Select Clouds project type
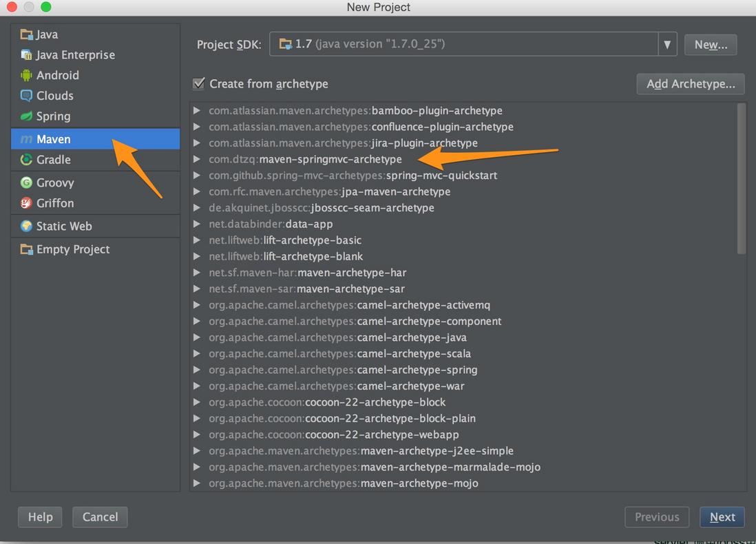The height and width of the screenshot is (544, 756). pos(96,96)
